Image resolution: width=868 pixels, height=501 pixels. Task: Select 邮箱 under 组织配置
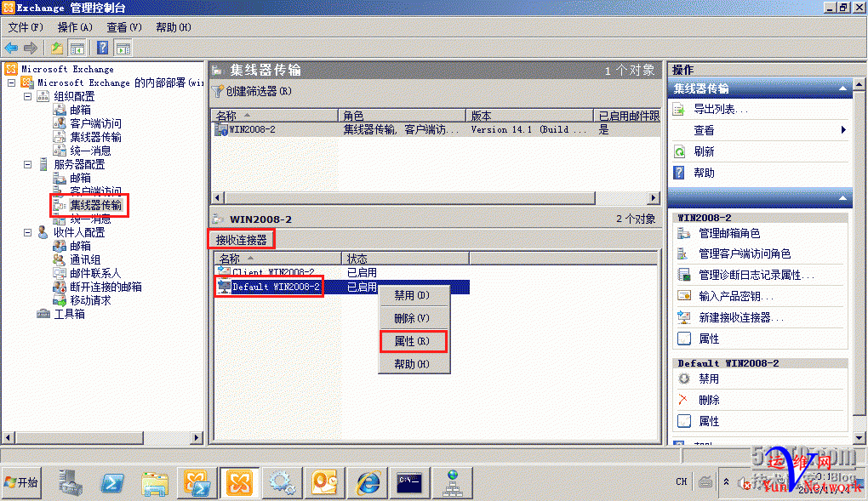[x=80, y=111]
